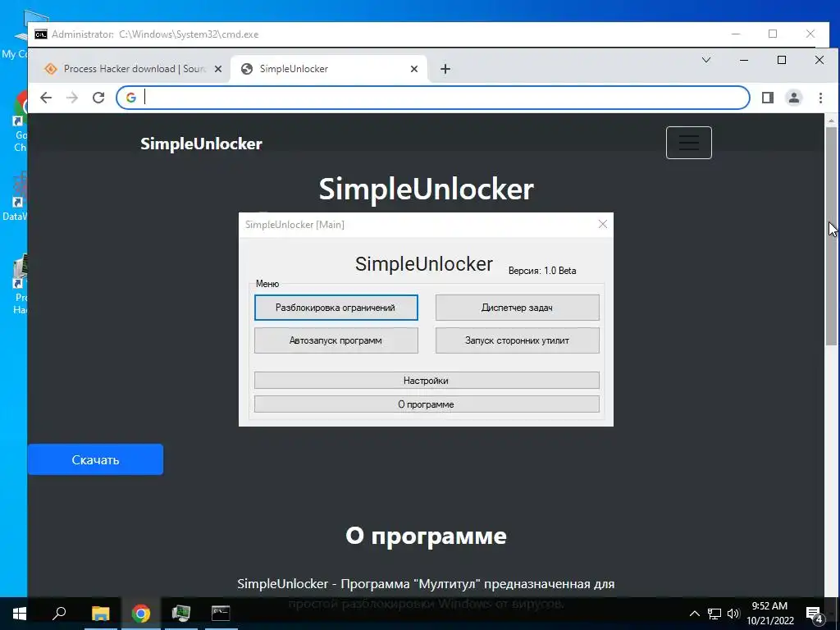The image size is (840, 630).
Task: Click Настройки in app preview
Action: tap(427, 381)
